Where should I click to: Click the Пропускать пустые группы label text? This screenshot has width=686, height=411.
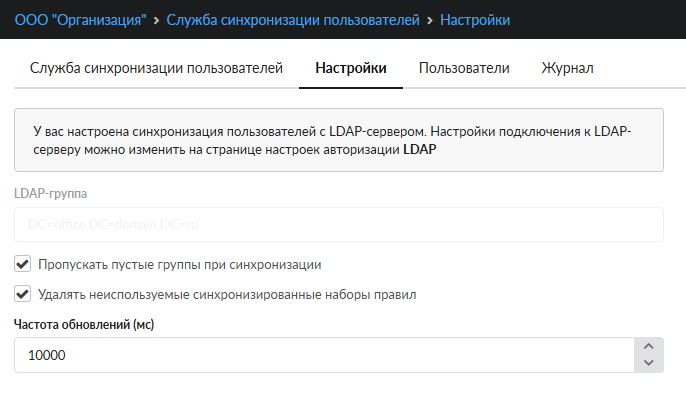point(179,265)
